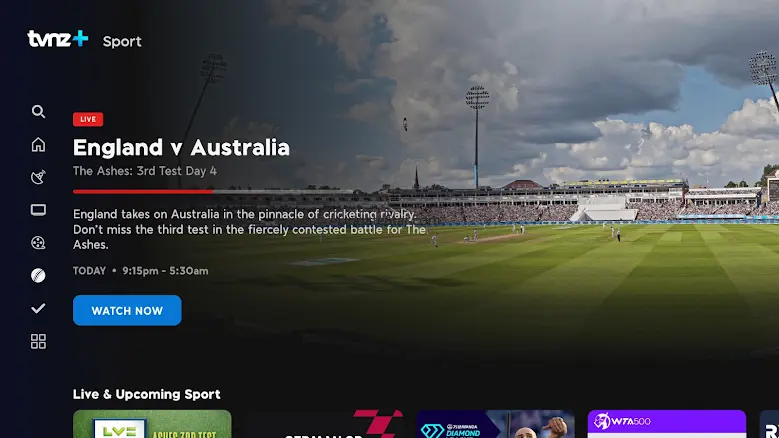This screenshot has width=779, height=438.
Task: Open the England v Australia title
Action: click(181, 147)
